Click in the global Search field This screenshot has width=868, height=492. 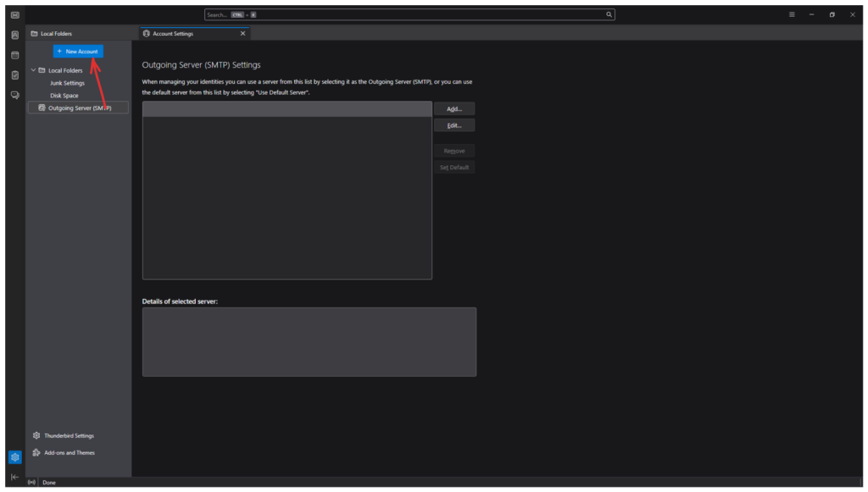tap(407, 14)
